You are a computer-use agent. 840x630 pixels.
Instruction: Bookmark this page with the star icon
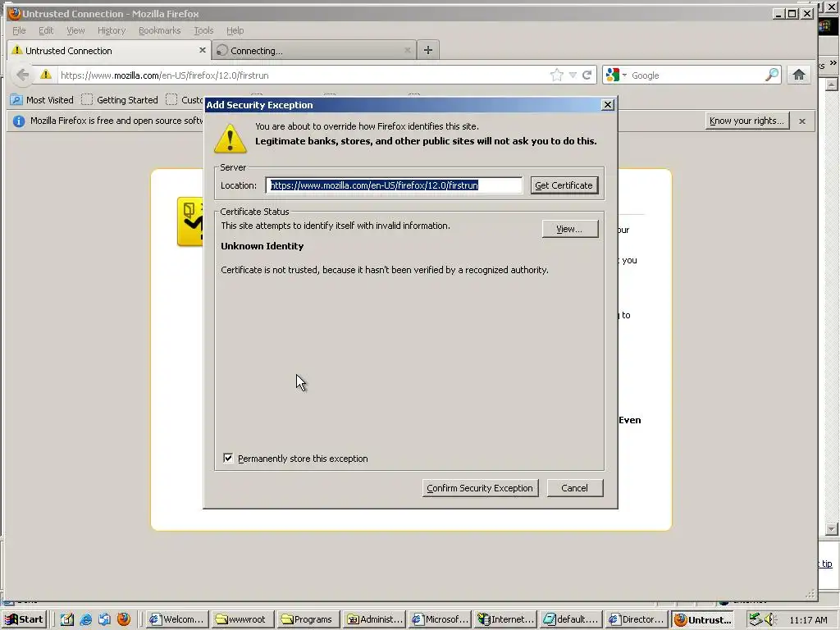[557, 75]
